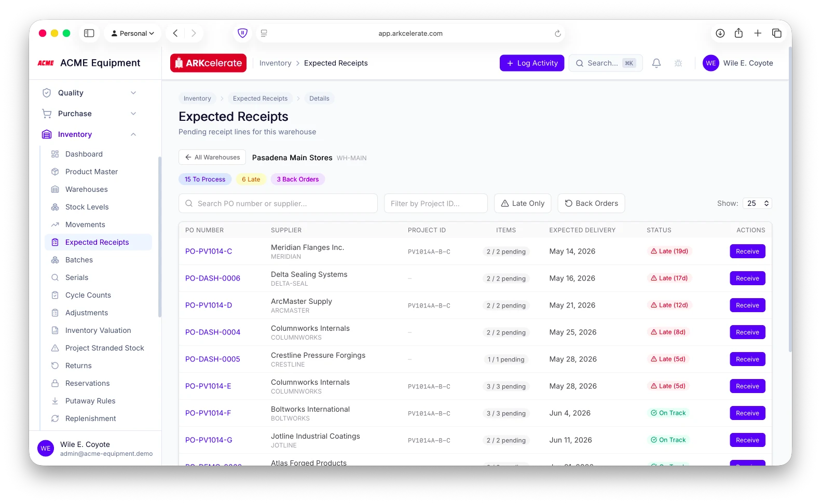Click the ARKcelerate logo
This screenshot has height=504, width=821.
208,63
